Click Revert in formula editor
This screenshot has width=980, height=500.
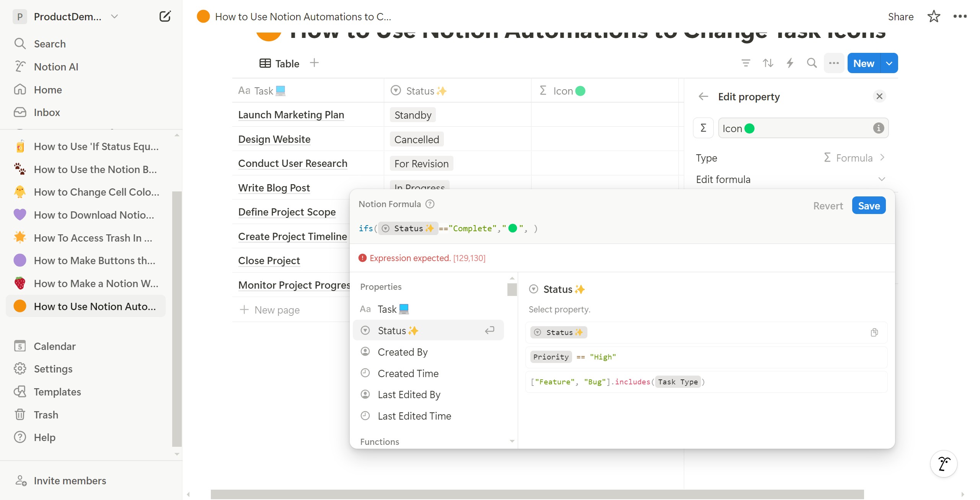(x=828, y=206)
